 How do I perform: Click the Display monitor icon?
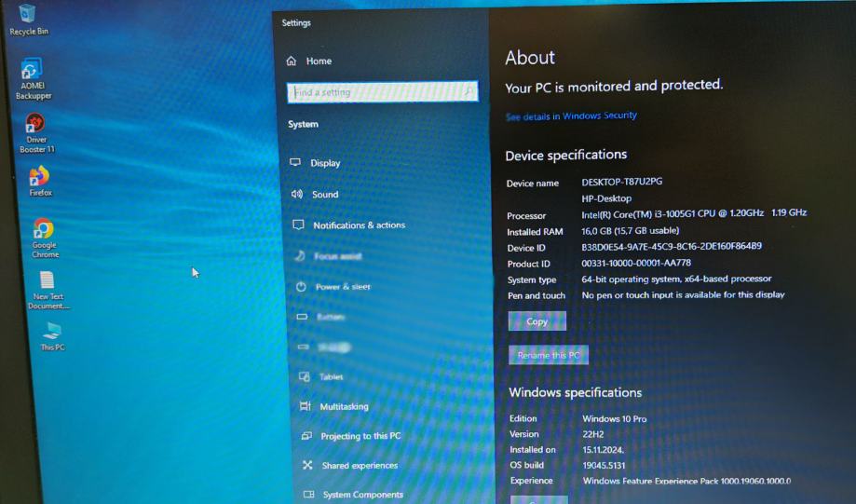tap(295, 162)
